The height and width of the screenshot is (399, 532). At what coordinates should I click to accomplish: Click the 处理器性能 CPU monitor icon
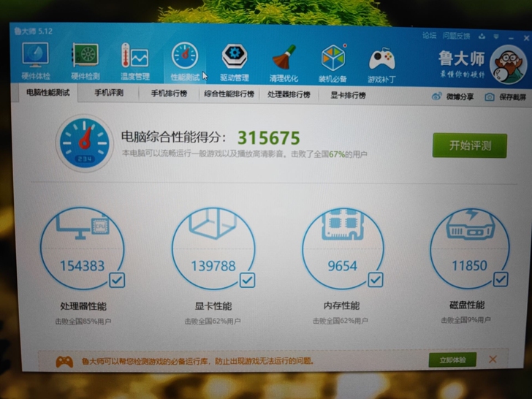[83, 225]
